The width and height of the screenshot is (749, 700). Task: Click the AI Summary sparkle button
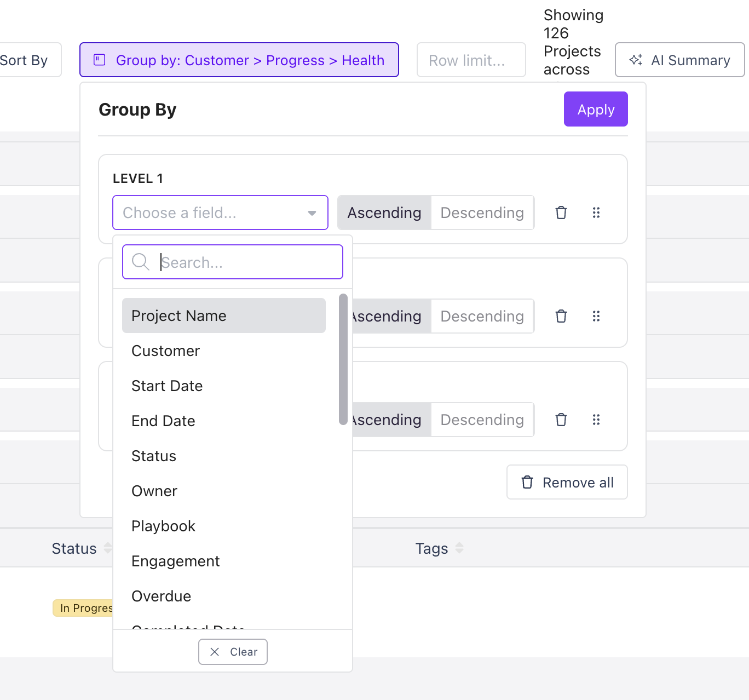[x=679, y=60]
